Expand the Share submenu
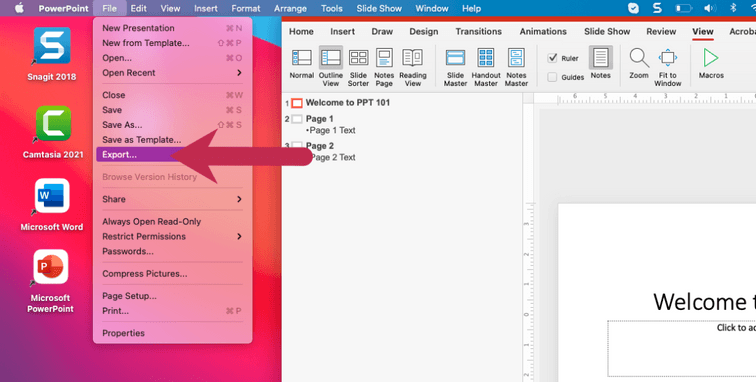The width and height of the screenshot is (756, 382). pyautogui.click(x=172, y=199)
